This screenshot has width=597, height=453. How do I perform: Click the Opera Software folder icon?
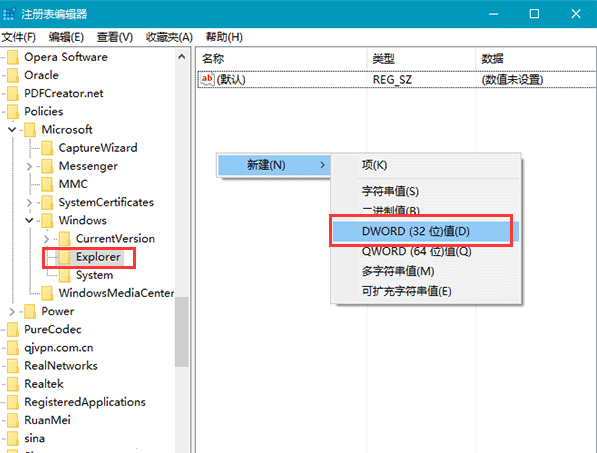point(13,57)
